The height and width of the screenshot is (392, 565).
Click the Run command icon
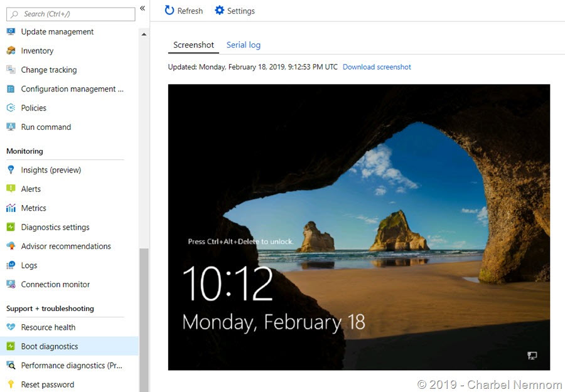pos(11,127)
